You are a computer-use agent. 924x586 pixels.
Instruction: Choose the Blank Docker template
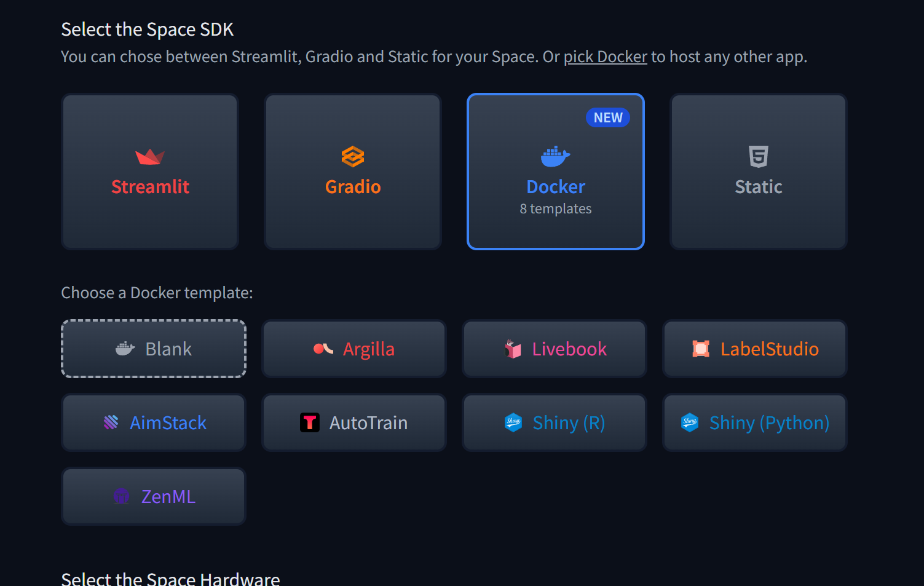(x=154, y=349)
